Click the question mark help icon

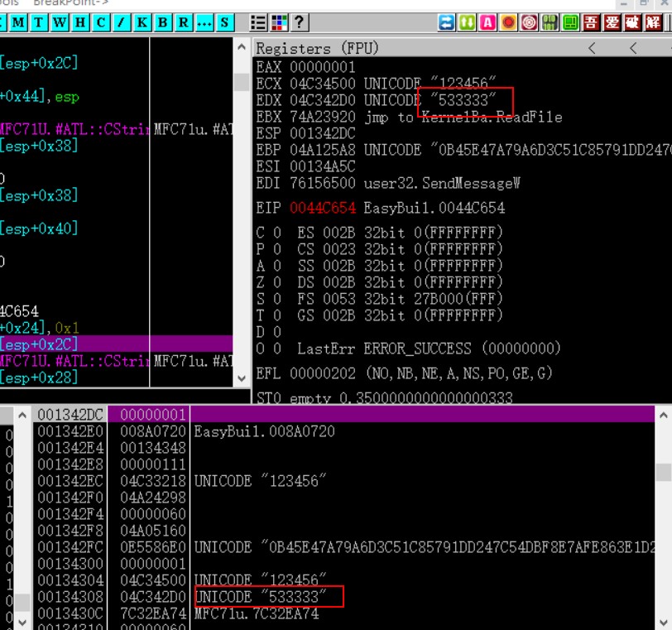[299, 22]
